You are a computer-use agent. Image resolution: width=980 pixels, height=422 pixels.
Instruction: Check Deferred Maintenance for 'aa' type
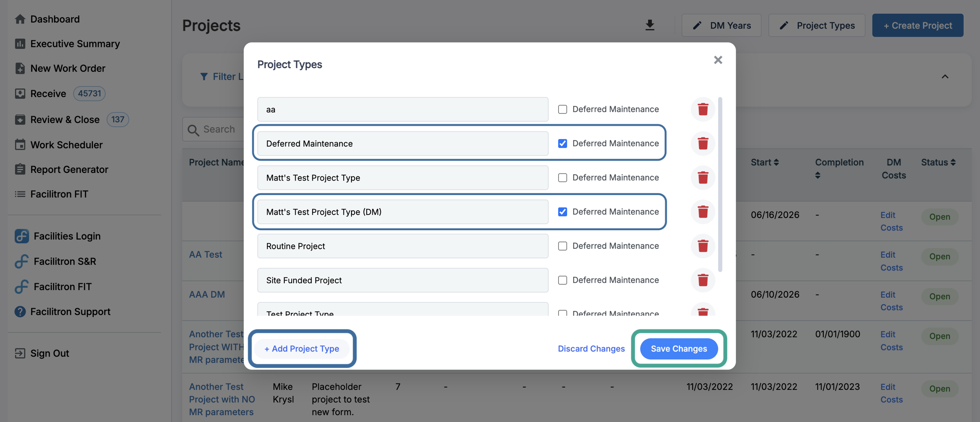(x=562, y=109)
